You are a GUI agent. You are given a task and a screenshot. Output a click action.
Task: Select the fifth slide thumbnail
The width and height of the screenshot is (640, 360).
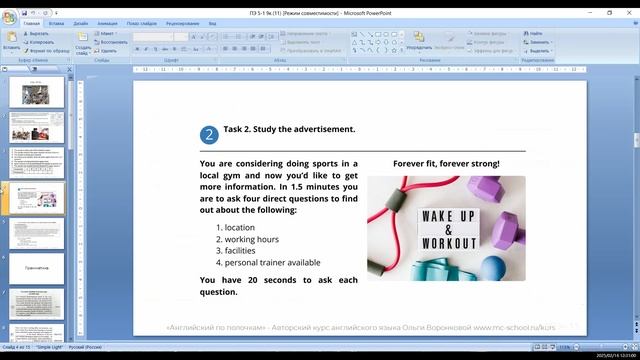pos(37,233)
